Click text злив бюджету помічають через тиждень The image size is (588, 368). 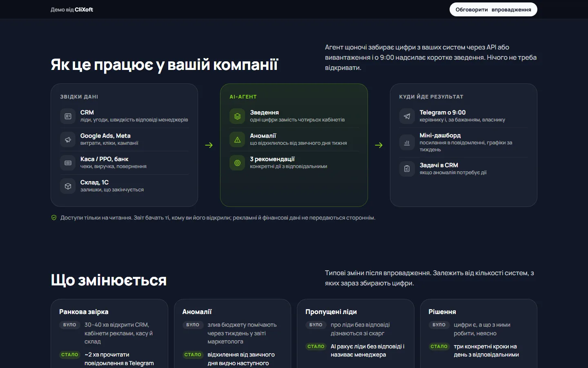242,329
